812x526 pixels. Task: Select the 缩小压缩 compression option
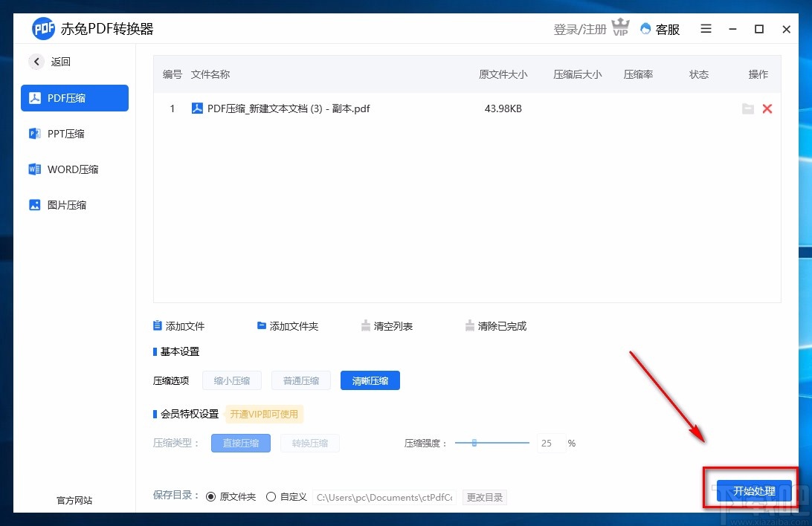231,380
